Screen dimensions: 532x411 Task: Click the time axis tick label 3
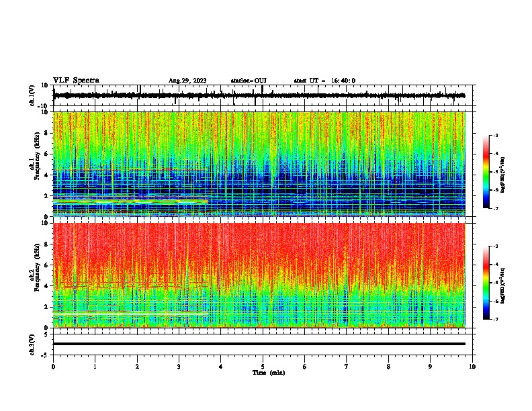click(x=179, y=367)
